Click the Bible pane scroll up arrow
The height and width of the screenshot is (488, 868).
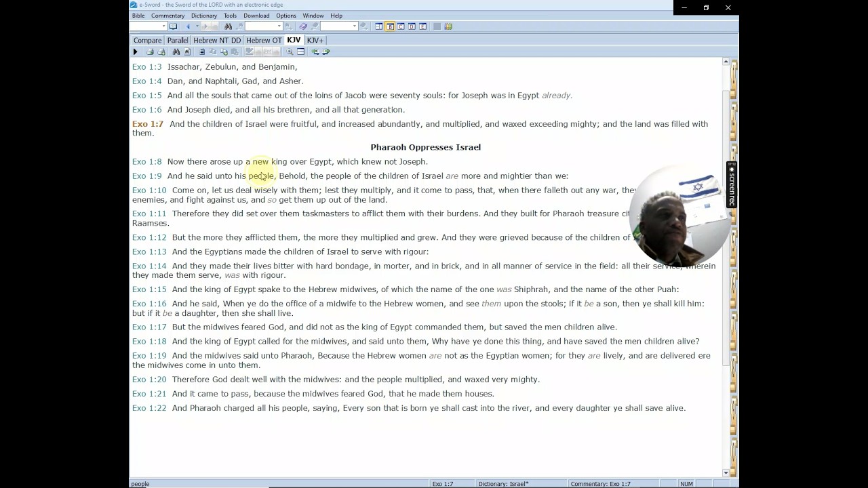click(x=726, y=62)
